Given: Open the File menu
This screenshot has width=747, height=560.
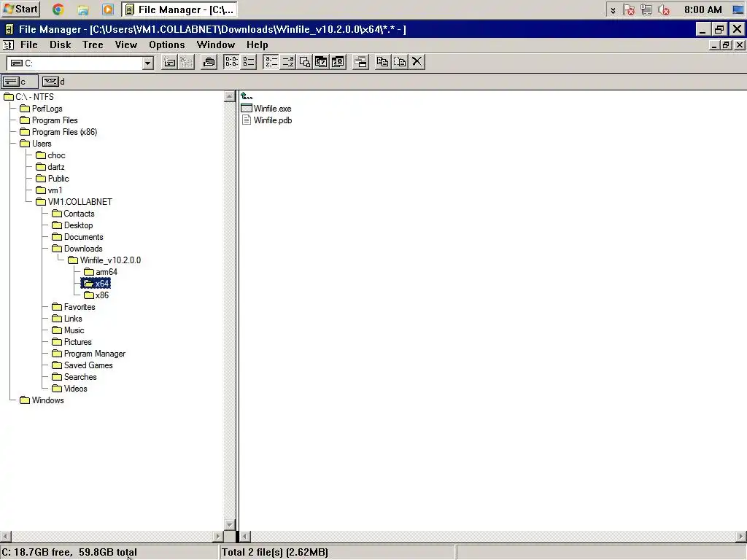Looking at the screenshot, I should pos(29,44).
